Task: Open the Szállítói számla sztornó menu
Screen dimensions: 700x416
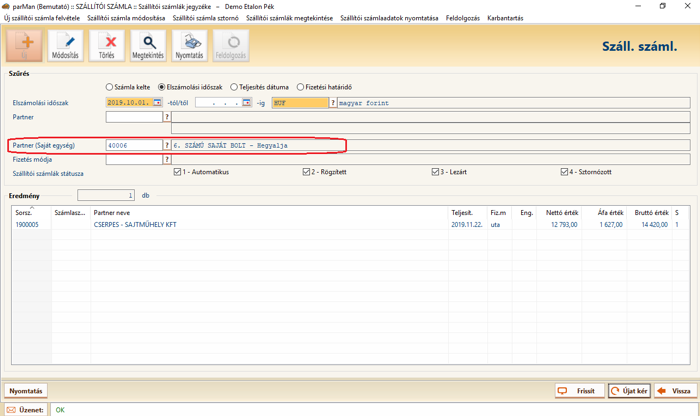Action: [205, 18]
